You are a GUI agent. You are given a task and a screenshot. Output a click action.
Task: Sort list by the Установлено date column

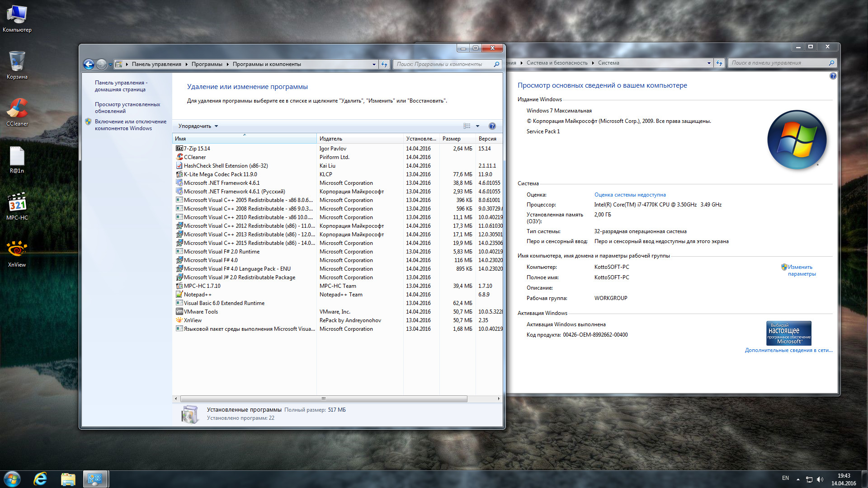tap(421, 138)
